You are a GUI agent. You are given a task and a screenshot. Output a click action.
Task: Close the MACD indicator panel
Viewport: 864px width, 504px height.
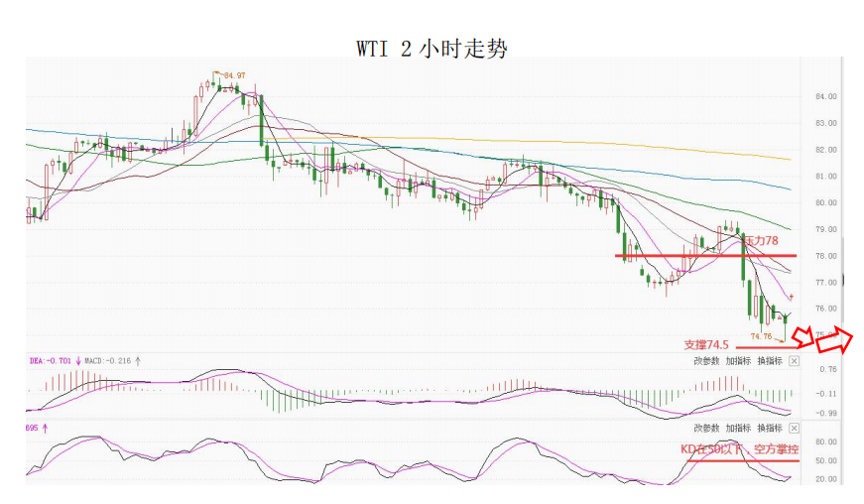(794, 361)
